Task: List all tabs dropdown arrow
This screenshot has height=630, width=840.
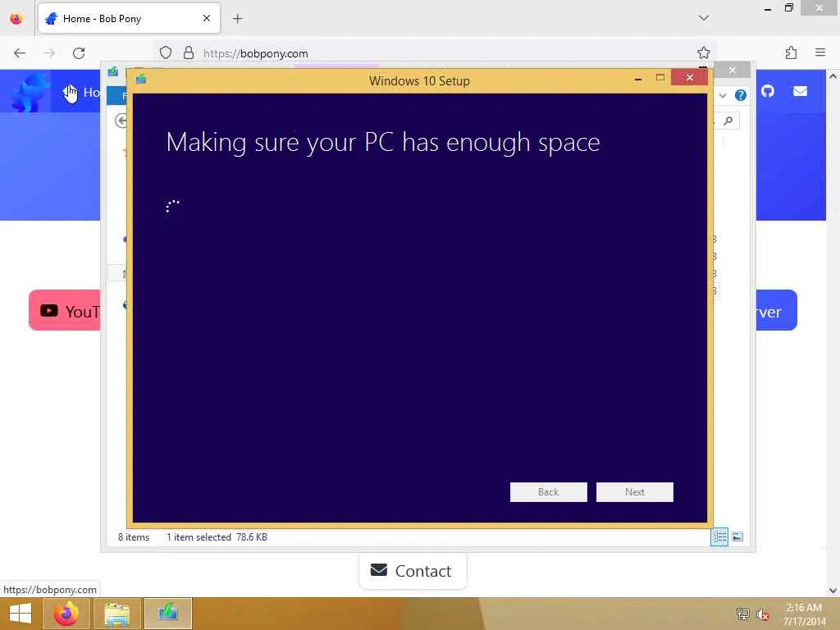Action: (703, 18)
